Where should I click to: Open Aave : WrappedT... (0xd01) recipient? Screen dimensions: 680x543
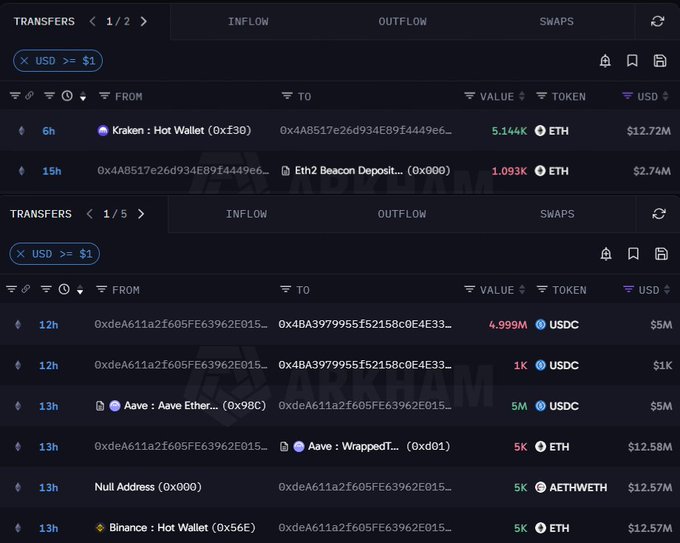point(379,446)
